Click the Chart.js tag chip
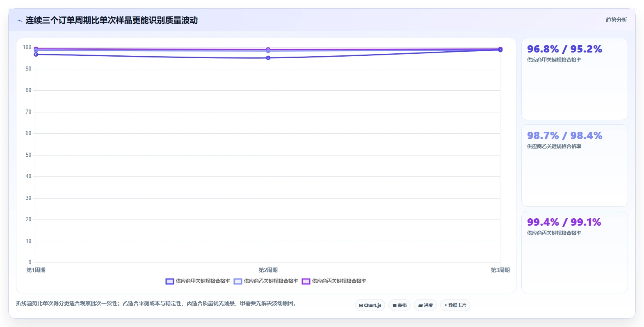Viewport: 644px width, 327px height. click(370, 305)
